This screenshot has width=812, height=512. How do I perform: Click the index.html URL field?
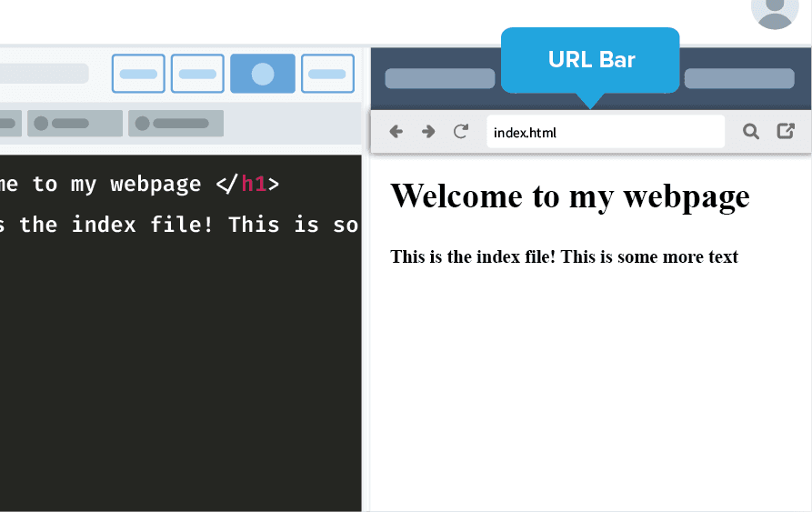[x=605, y=133]
